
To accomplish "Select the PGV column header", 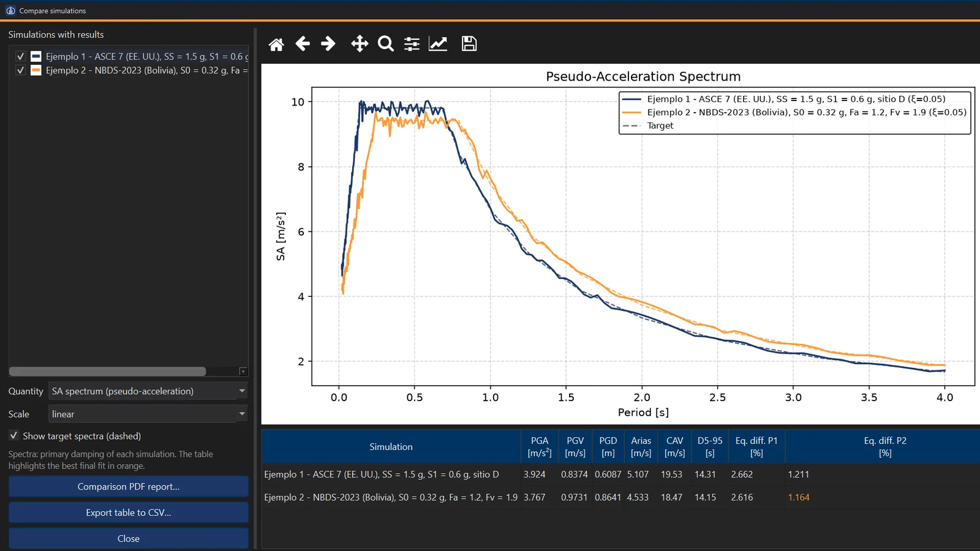I will tap(575, 447).
